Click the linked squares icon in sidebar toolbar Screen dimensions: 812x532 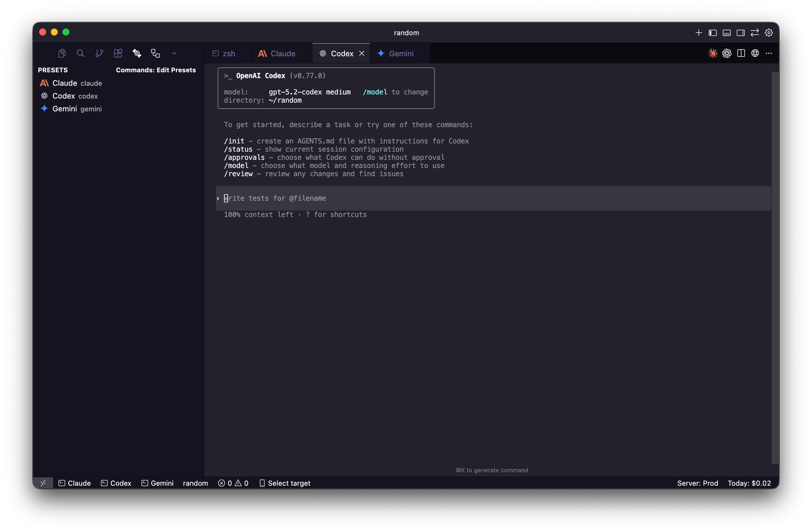[155, 53]
